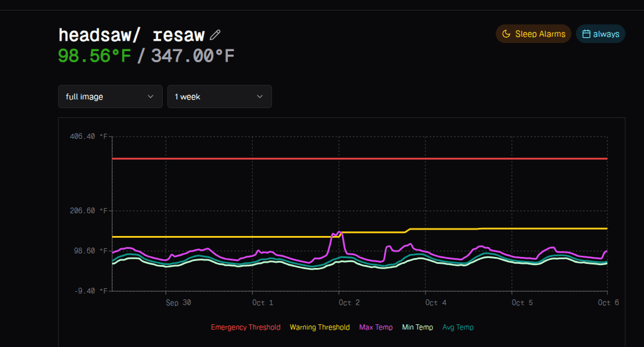This screenshot has width=644, height=347.
Task: Click the 'headsaw/ resaw' title text
Action: pos(131,35)
